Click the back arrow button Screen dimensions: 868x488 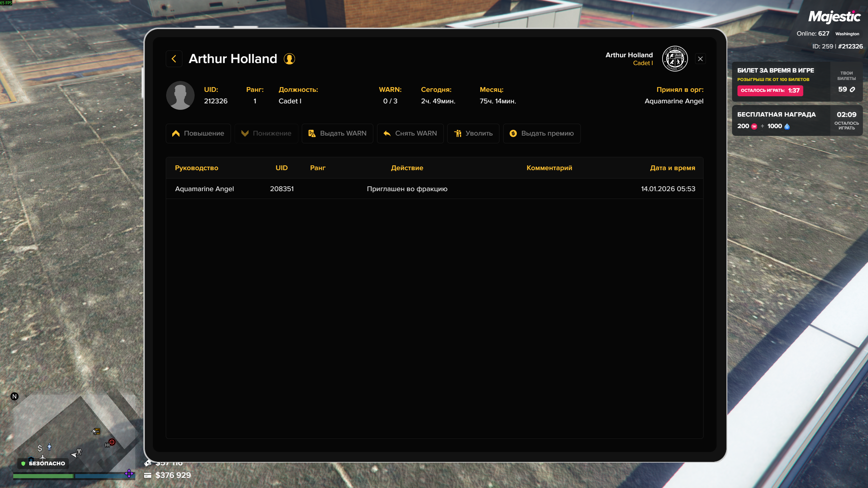[x=174, y=59]
